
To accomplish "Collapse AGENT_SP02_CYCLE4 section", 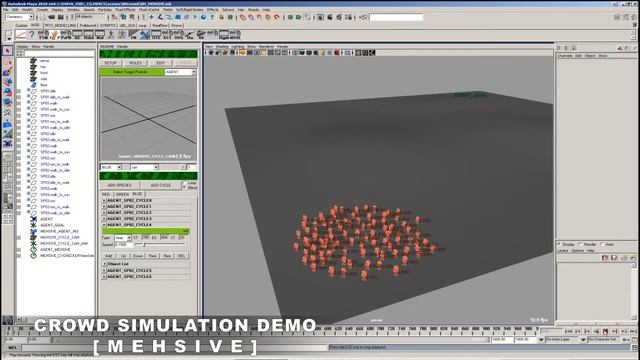I will [x=104, y=225].
